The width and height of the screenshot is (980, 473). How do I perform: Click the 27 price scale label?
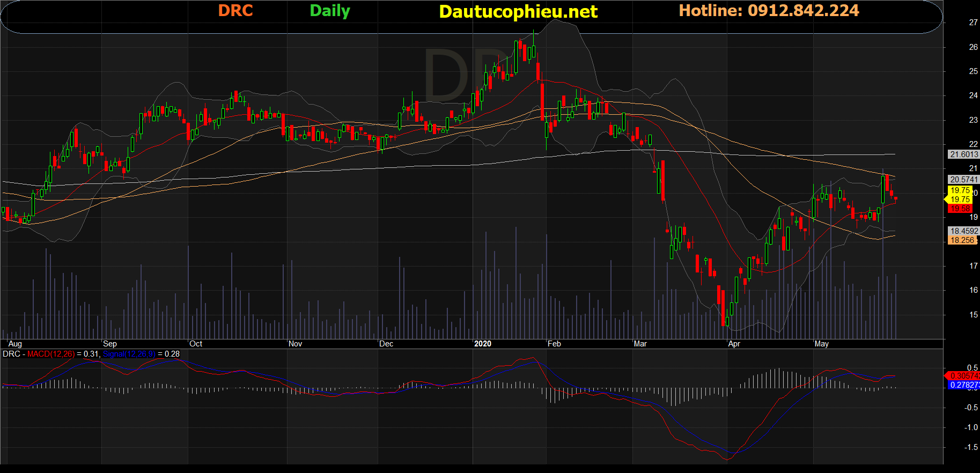click(x=974, y=23)
